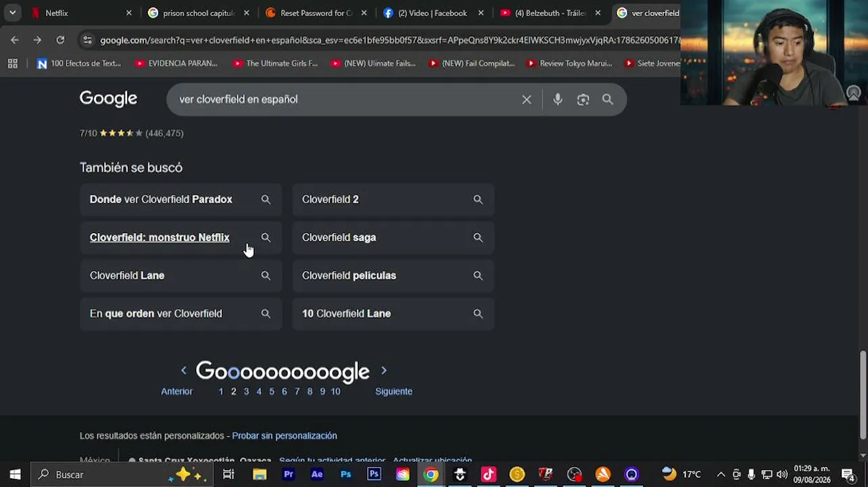Viewport: 868px width, 487px height.
Task: Open TikTok from the taskbar
Action: 489,474
